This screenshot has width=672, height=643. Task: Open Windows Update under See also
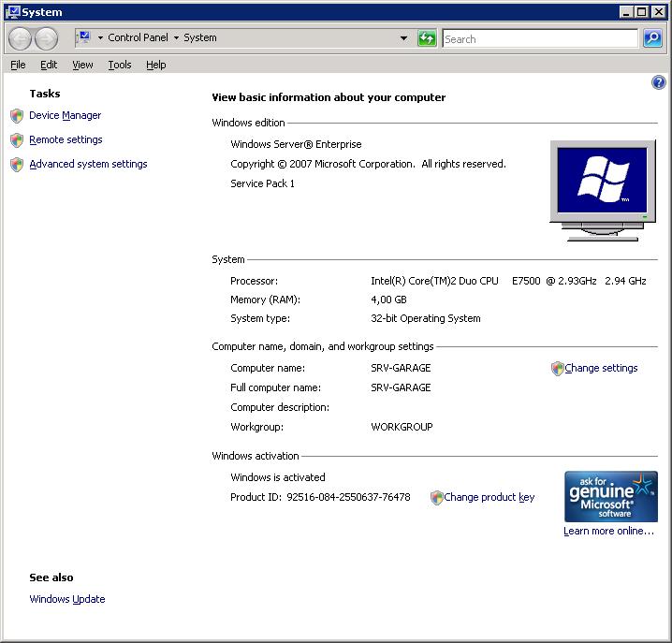[x=67, y=600]
